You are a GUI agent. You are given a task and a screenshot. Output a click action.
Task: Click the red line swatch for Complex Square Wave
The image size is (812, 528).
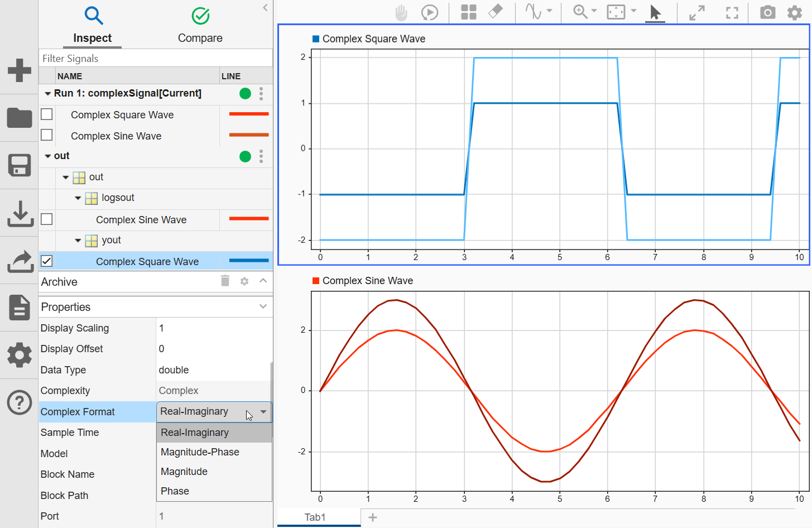249,114
